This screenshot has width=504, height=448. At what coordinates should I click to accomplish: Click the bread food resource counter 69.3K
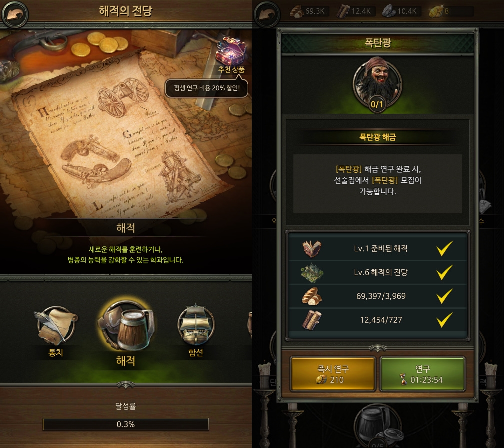[x=308, y=11]
